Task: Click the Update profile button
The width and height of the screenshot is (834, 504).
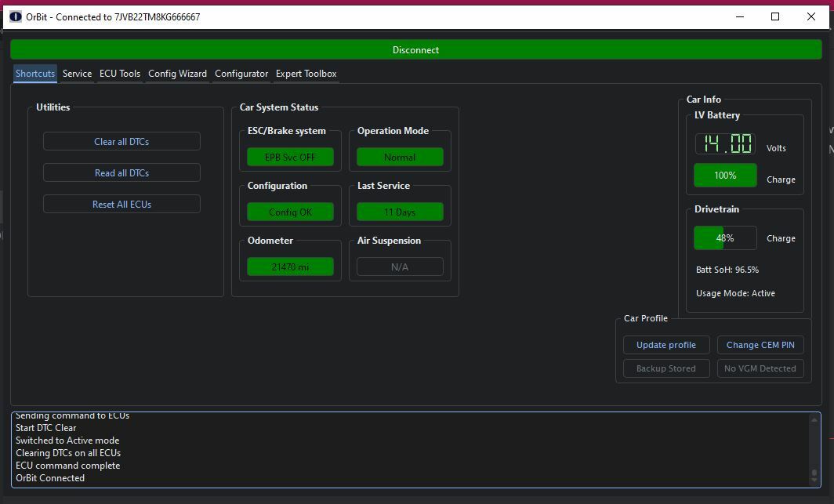Action: click(x=666, y=345)
